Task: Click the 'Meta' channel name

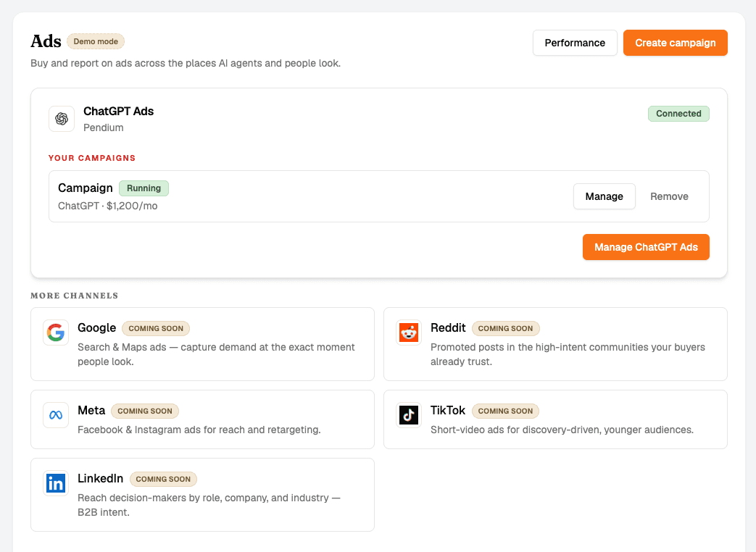Action: click(91, 411)
